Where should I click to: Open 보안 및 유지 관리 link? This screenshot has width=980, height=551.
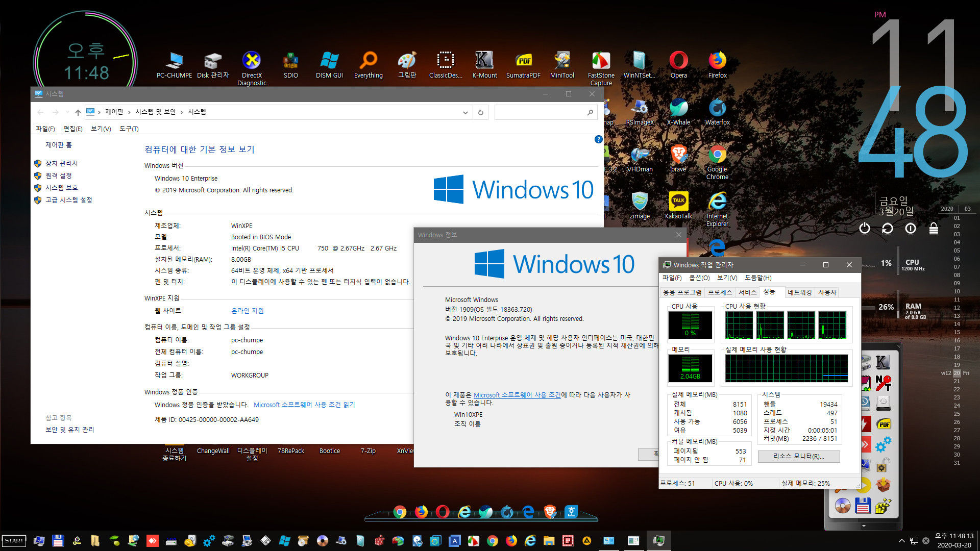[x=69, y=430]
